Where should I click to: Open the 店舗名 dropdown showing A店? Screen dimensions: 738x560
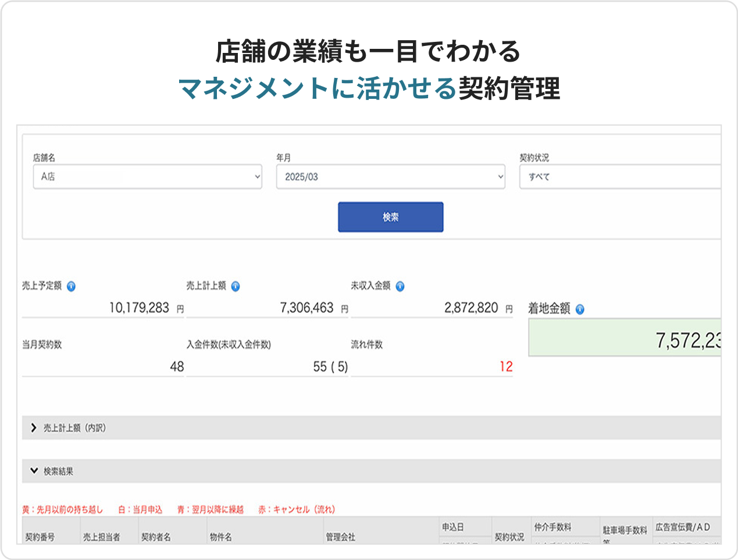click(x=147, y=177)
